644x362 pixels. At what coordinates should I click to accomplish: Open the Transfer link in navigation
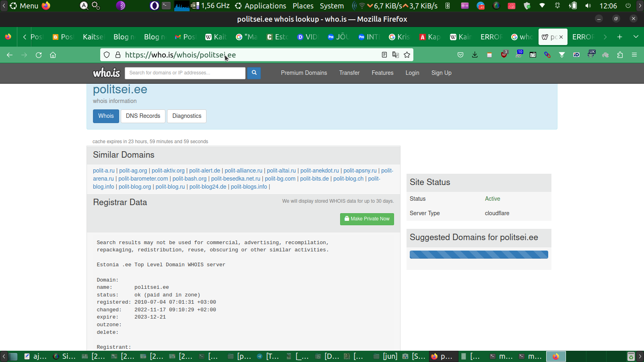[x=349, y=73]
